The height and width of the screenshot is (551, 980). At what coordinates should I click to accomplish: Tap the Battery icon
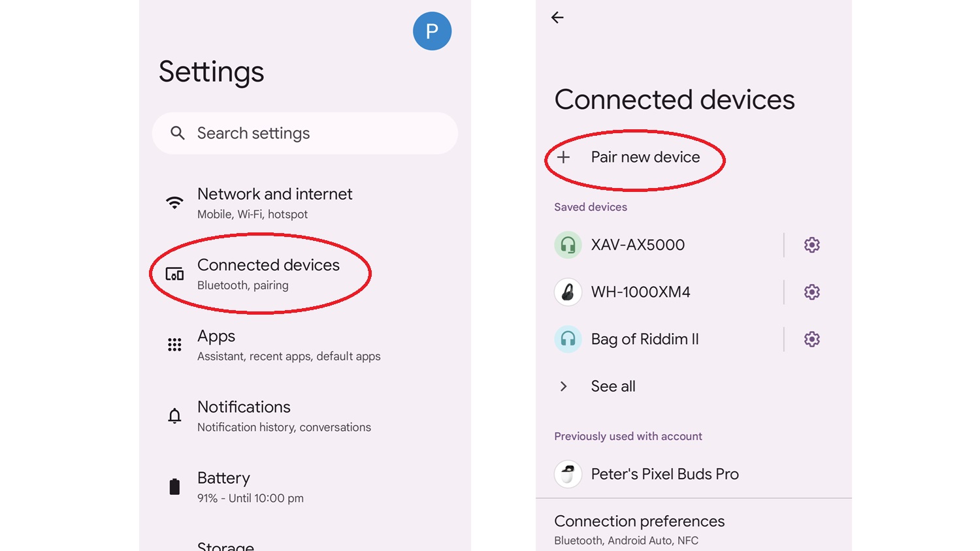click(x=174, y=486)
